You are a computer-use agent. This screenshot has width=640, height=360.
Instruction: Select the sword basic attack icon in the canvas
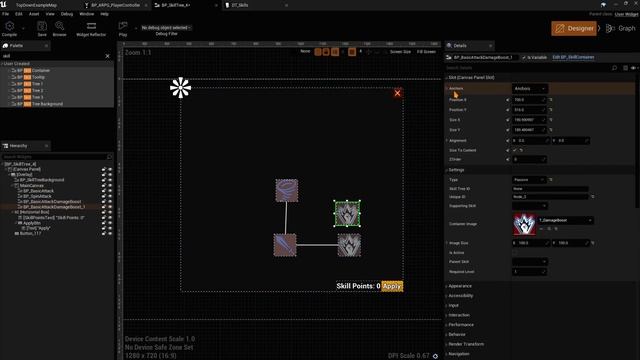(x=285, y=245)
